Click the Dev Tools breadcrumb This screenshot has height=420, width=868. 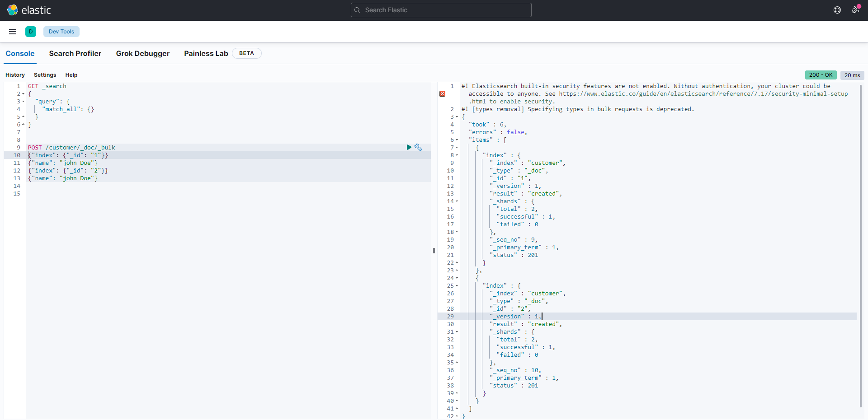pos(61,32)
